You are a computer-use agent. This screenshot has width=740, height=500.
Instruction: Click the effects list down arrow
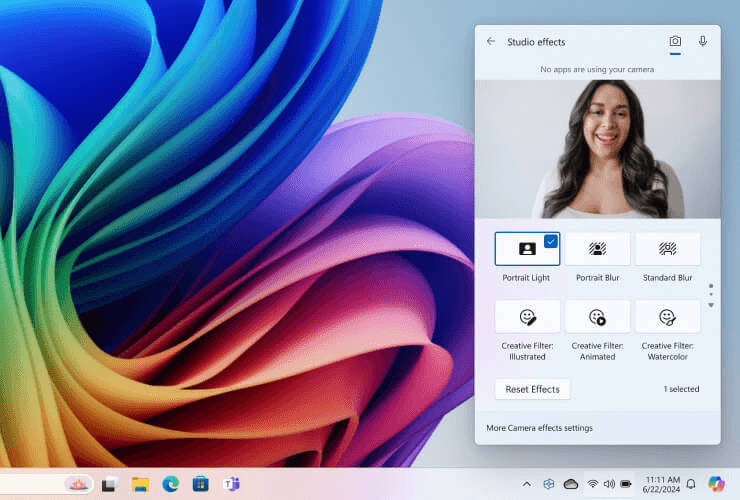[711, 305]
